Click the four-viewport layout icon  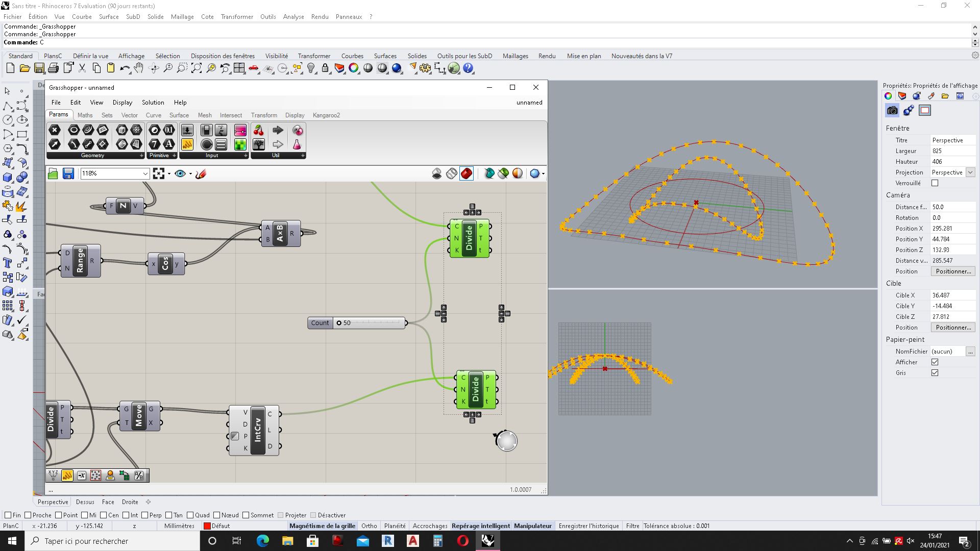click(239, 68)
